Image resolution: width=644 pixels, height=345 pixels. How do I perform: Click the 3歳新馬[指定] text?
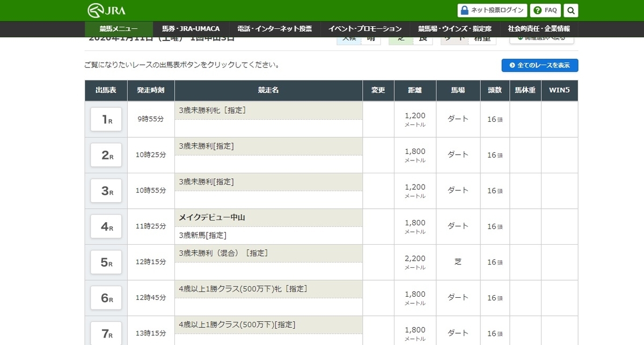point(203,235)
